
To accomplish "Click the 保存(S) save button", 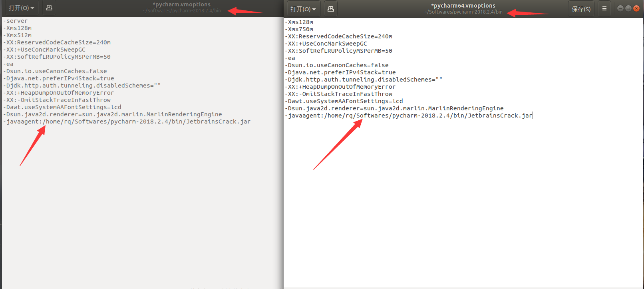I will 581,9.
